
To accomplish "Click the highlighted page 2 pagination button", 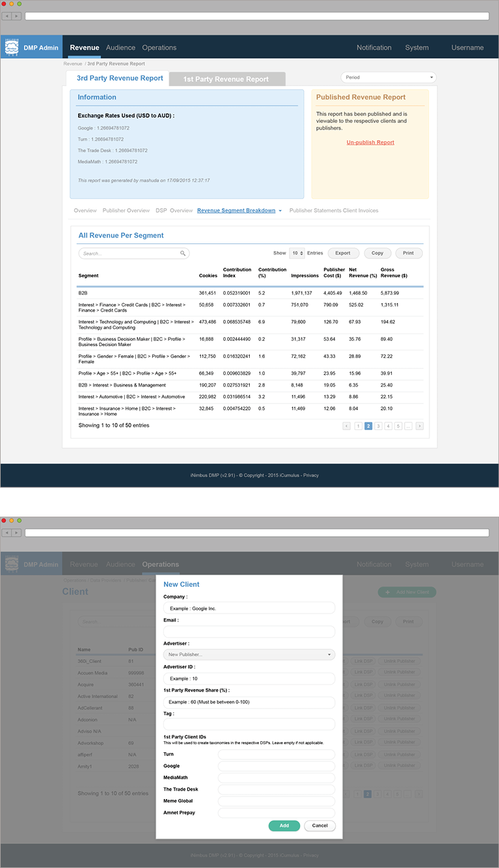I will (368, 426).
